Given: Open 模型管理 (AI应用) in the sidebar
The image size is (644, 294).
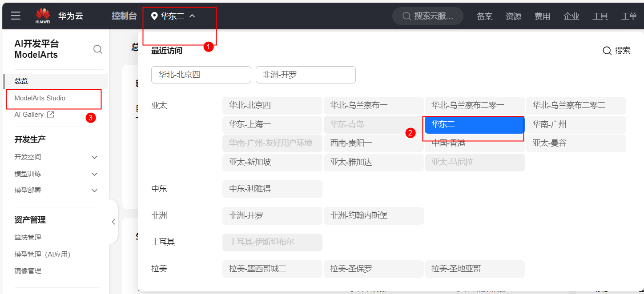Looking at the screenshot, I should (42, 254).
